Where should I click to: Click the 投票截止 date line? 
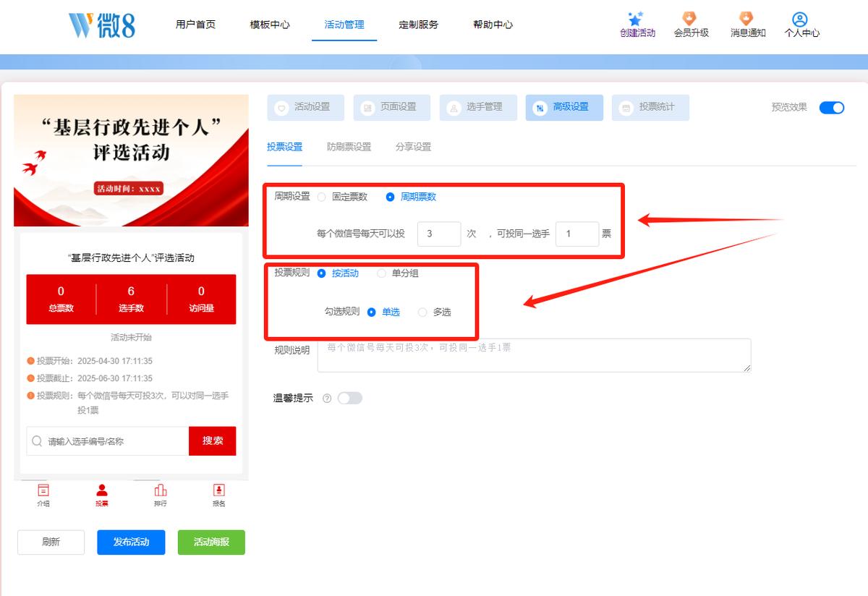point(90,378)
